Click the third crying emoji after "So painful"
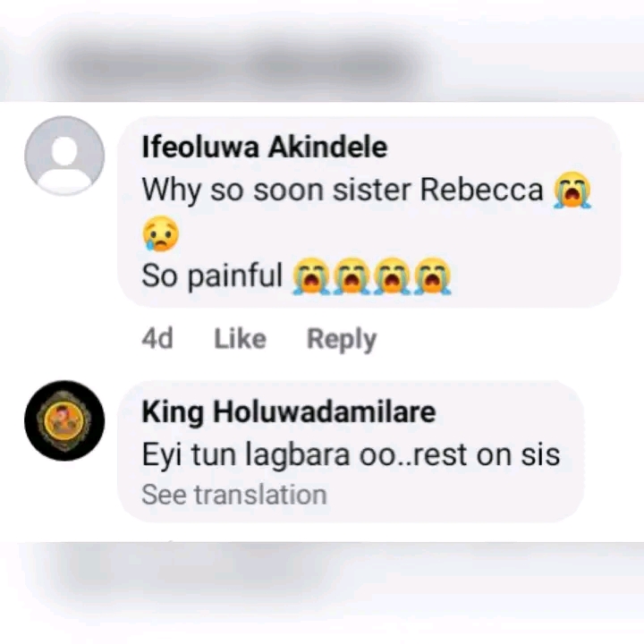The image size is (644, 644). click(x=392, y=277)
